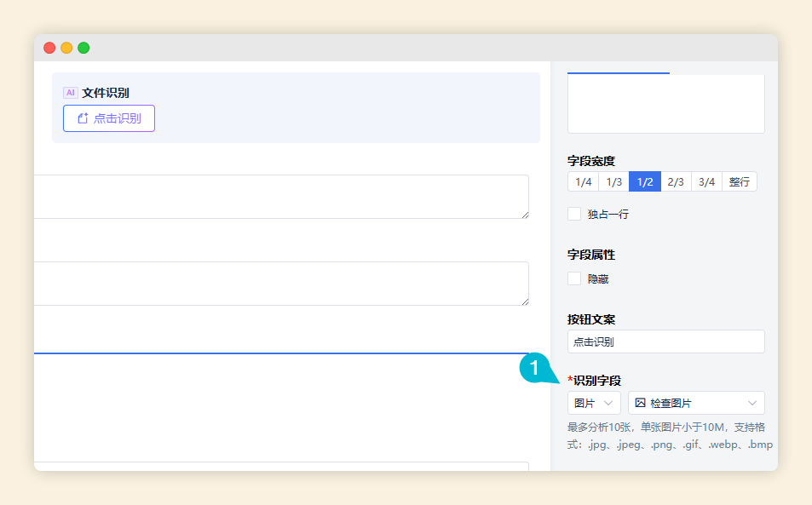Enable the 隐藏 checkbox
The image size is (812, 505).
(574, 278)
